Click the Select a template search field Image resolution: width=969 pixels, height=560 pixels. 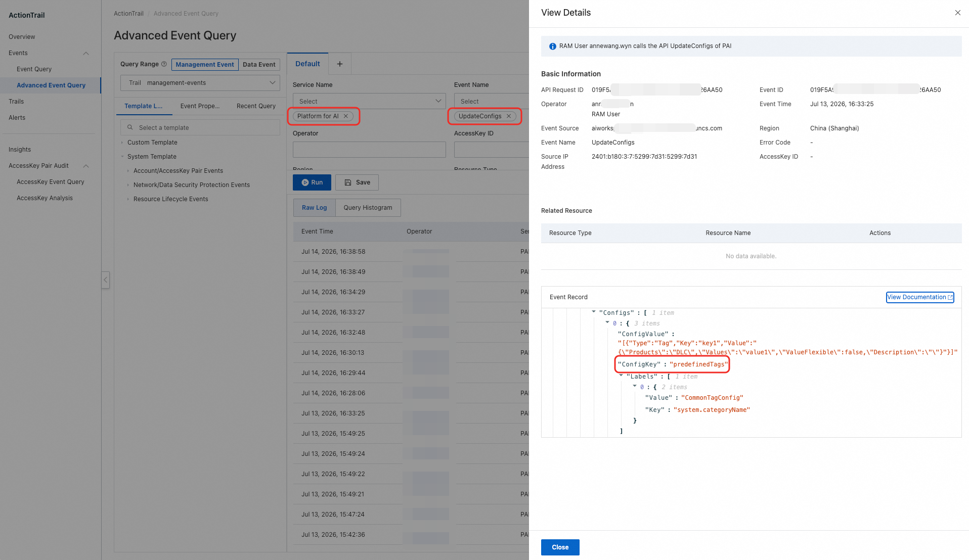(200, 127)
